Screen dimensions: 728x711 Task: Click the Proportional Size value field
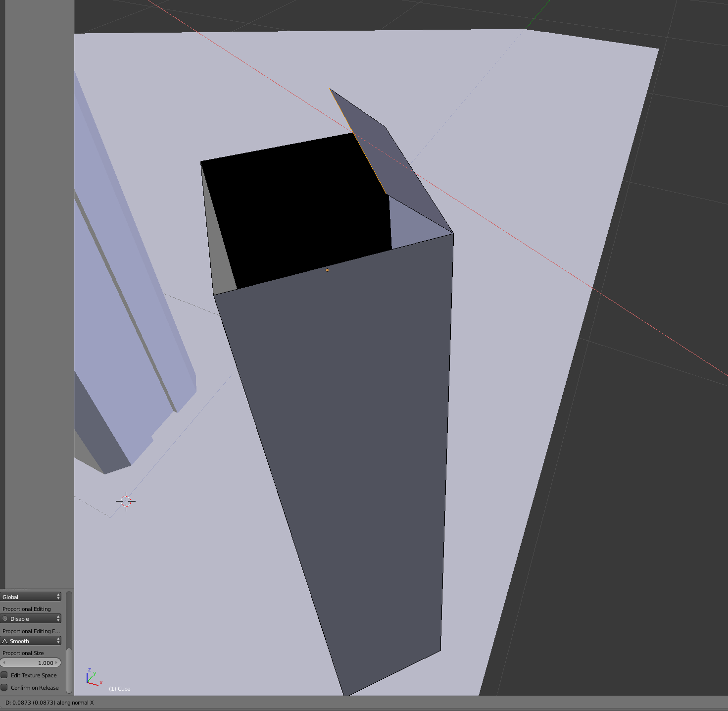[x=31, y=663]
